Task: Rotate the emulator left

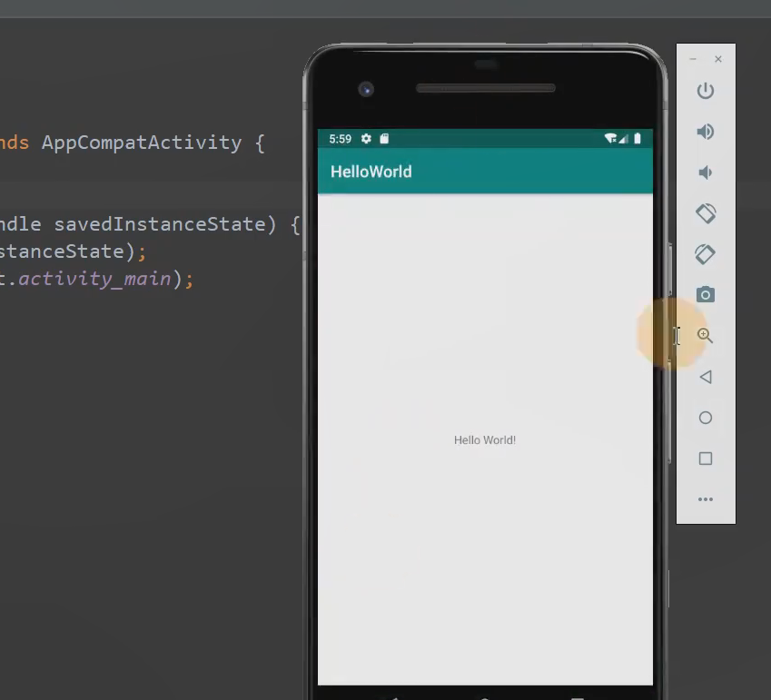Action: coord(705,213)
